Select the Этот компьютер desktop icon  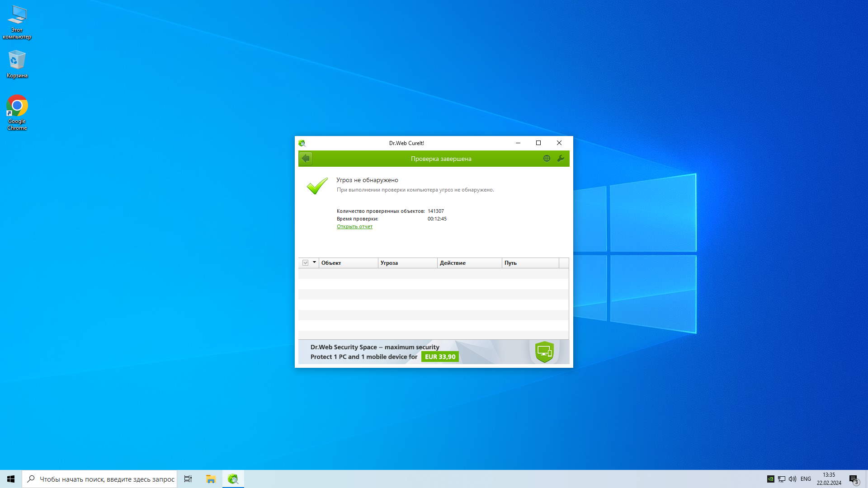(17, 16)
